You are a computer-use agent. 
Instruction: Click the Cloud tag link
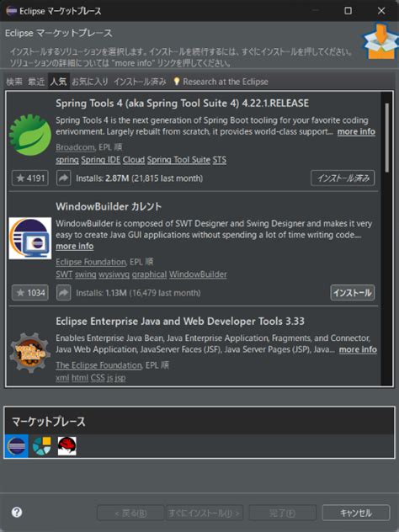[x=134, y=160]
